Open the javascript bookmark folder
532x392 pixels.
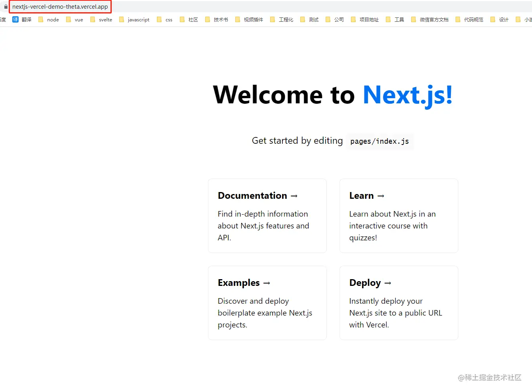pos(134,19)
